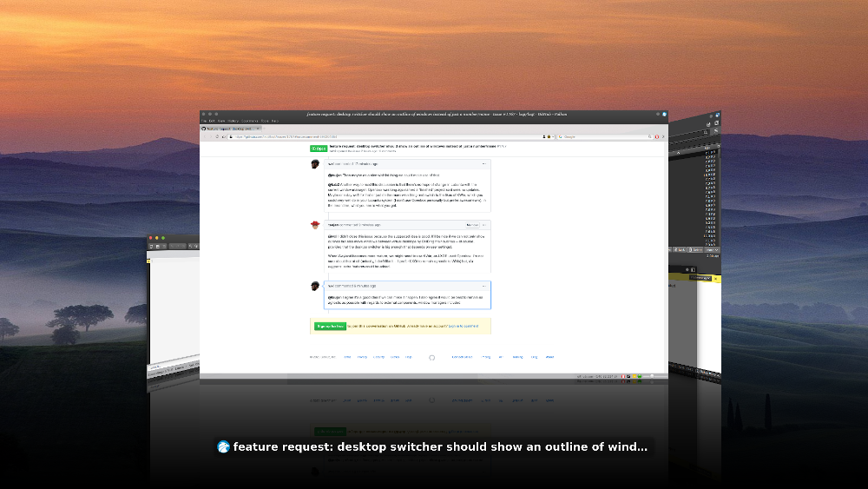Open the Help footer link

coord(409,357)
